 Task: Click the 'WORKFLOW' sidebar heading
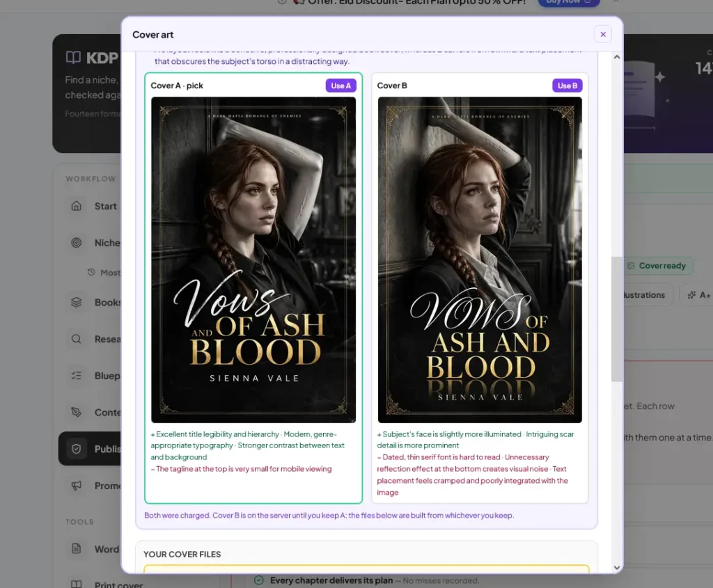click(x=91, y=179)
